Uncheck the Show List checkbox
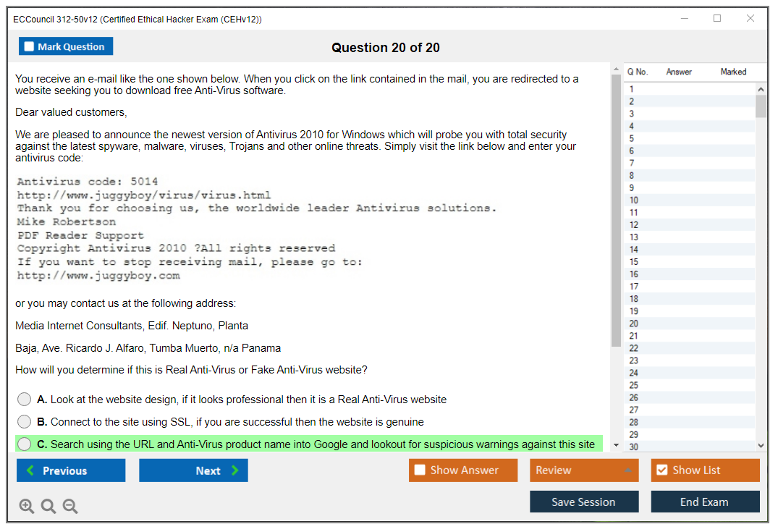Viewport: 778px width, 532px height. click(661, 470)
